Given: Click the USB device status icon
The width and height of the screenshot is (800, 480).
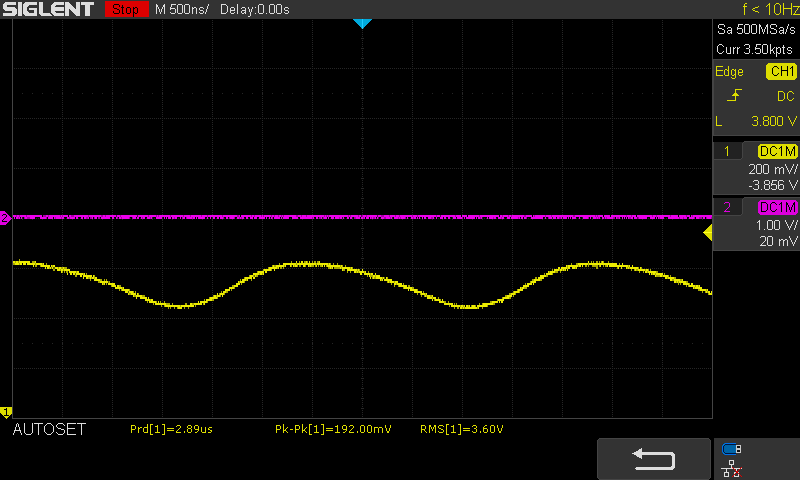Looking at the screenshot, I should pos(732,449).
